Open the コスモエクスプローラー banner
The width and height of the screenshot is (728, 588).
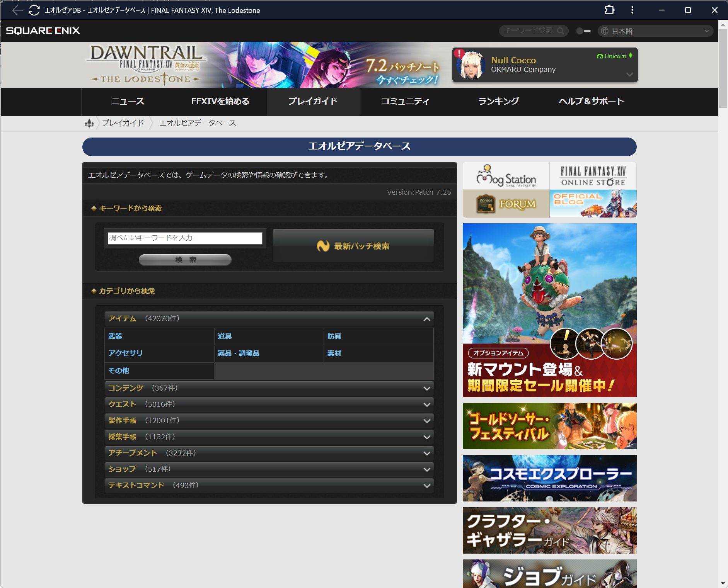tap(549, 478)
